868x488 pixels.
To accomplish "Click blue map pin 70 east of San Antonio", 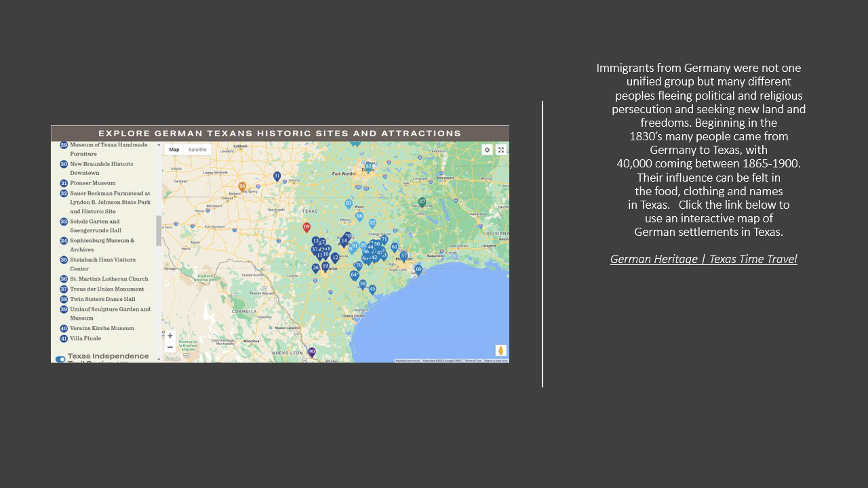I will (359, 266).
